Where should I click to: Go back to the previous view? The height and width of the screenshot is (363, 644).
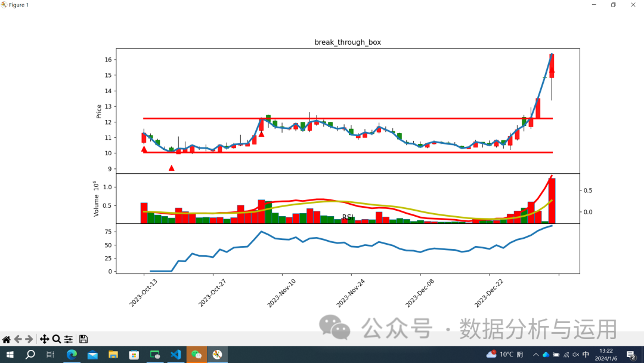pos(18,339)
